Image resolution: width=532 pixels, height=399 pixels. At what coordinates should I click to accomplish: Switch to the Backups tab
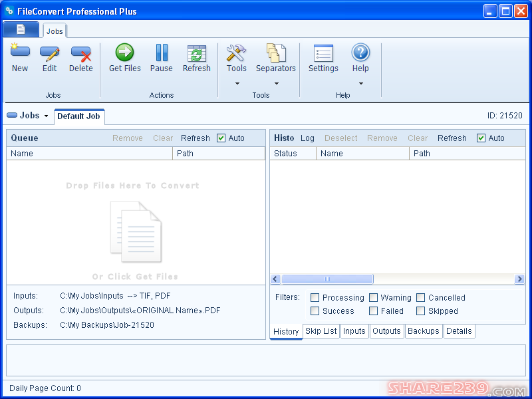pos(424,331)
